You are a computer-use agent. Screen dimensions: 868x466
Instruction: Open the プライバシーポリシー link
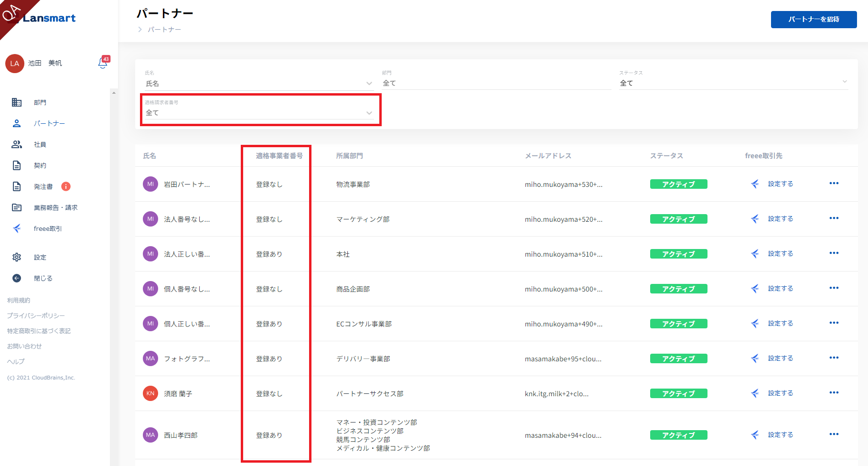point(36,315)
